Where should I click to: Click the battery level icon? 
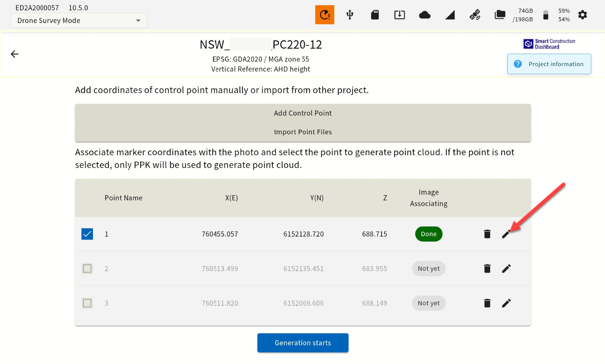546,15
